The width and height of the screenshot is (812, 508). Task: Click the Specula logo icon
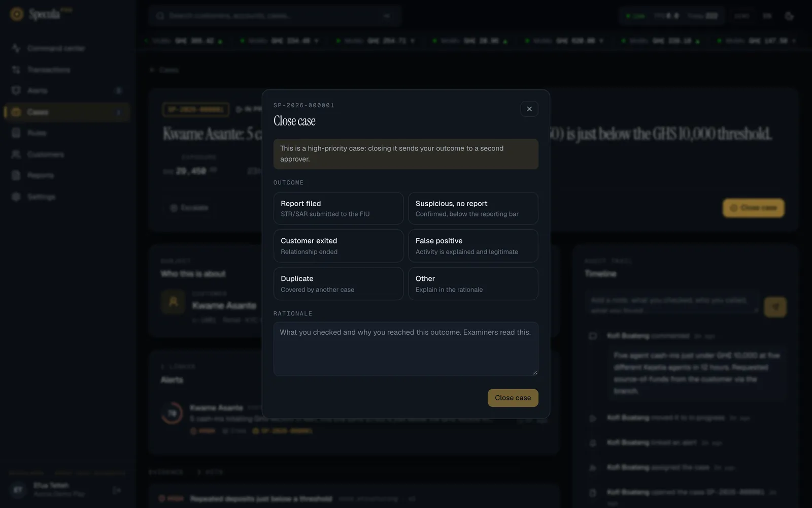(17, 14)
